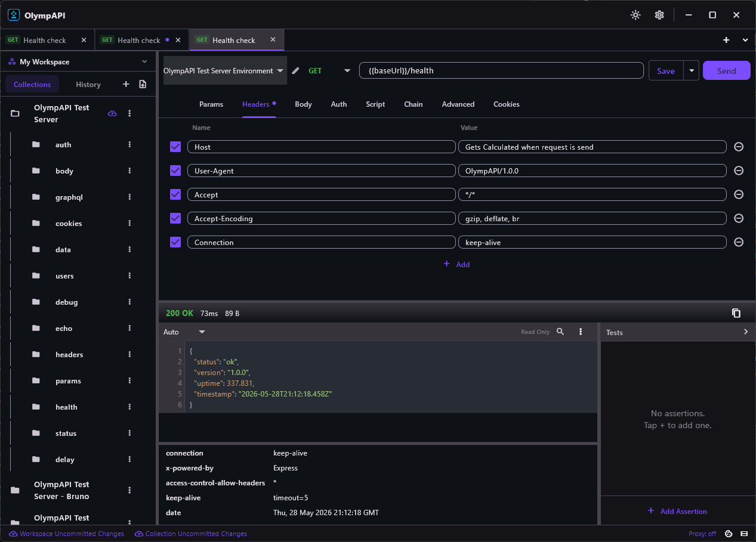Open the Params tab
Image resolution: width=756 pixels, height=542 pixels.
(x=211, y=104)
